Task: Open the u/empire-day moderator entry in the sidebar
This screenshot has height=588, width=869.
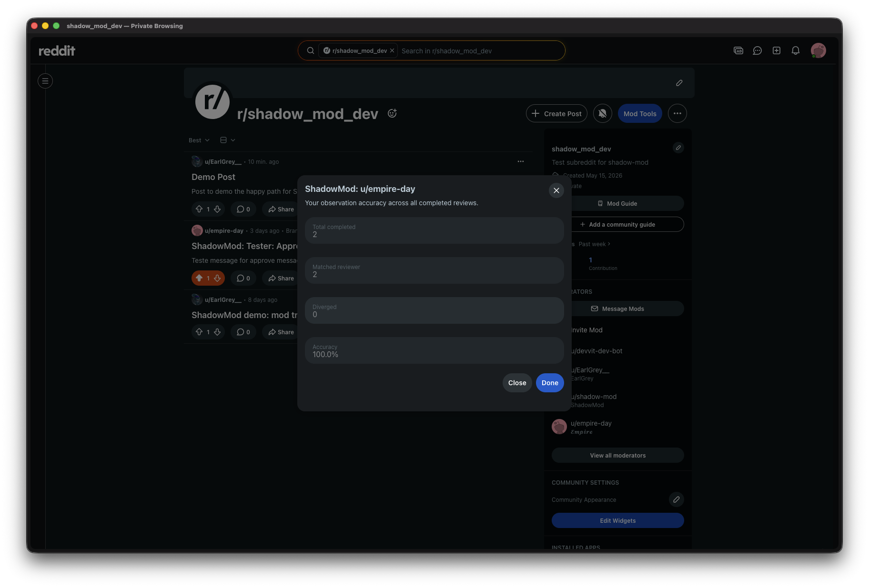Action: tap(591, 424)
